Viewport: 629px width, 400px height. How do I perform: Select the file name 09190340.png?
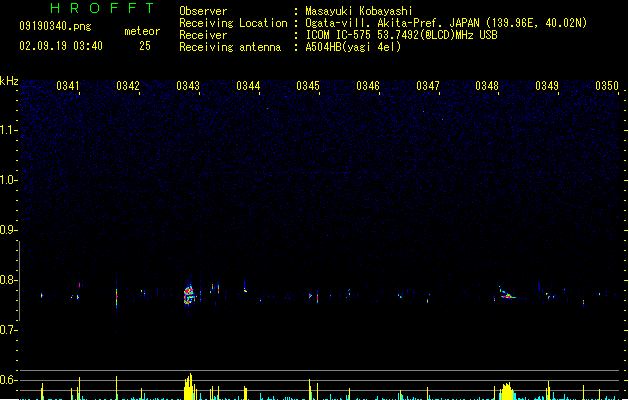(55, 27)
